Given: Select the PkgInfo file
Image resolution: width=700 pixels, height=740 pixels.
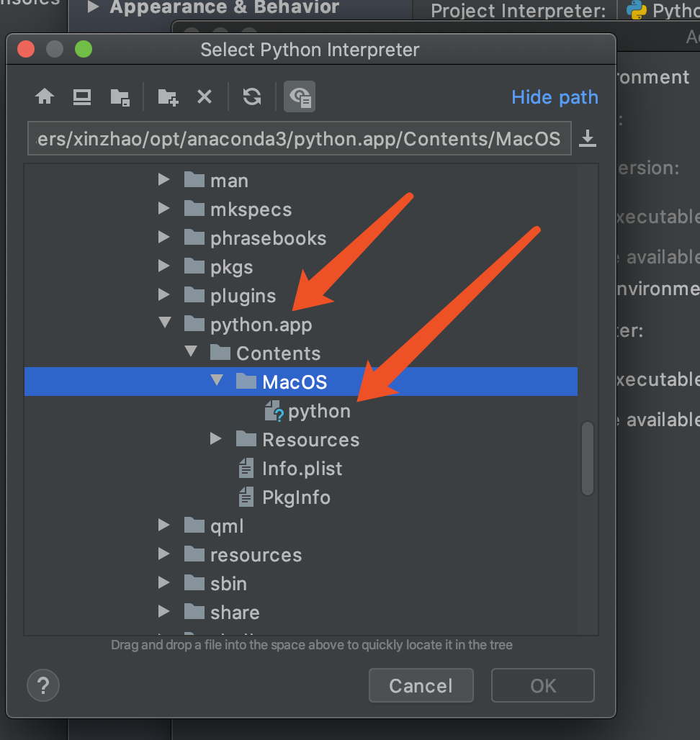Looking at the screenshot, I should pos(297,497).
